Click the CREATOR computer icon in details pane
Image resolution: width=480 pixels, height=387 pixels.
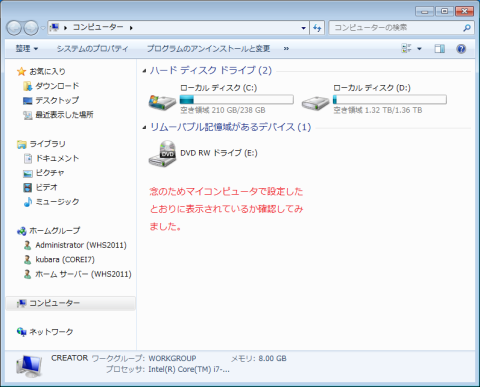pyautogui.click(x=29, y=366)
